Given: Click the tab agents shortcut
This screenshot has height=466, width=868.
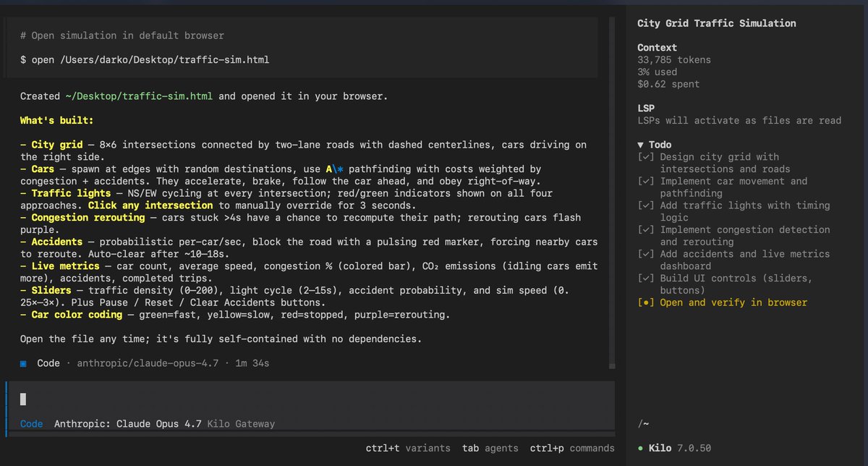Looking at the screenshot, I should (490, 448).
